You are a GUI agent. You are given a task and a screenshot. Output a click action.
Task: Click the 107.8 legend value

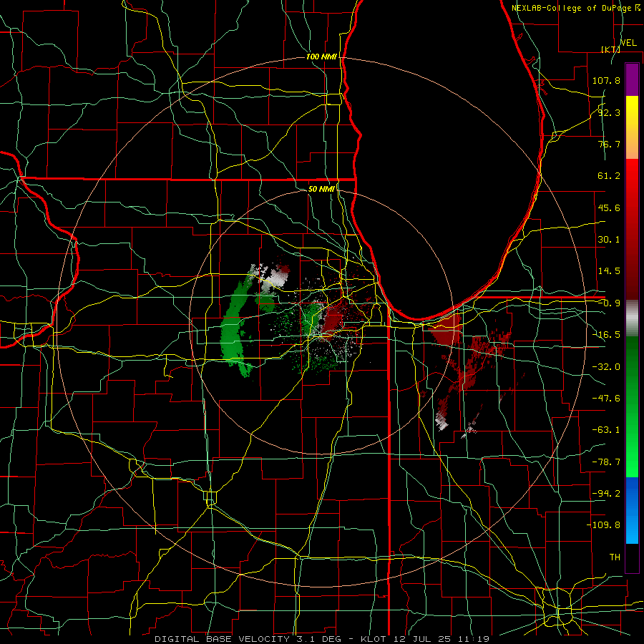[x=606, y=80]
